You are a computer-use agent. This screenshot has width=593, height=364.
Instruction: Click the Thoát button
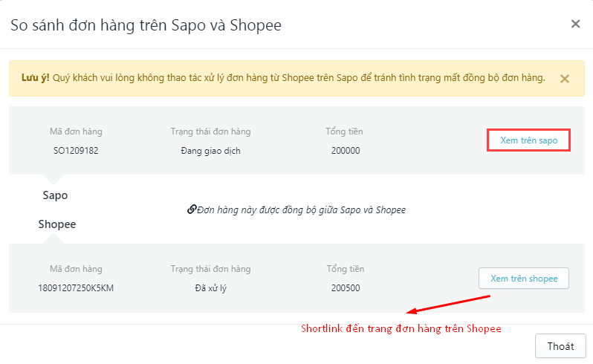560,346
